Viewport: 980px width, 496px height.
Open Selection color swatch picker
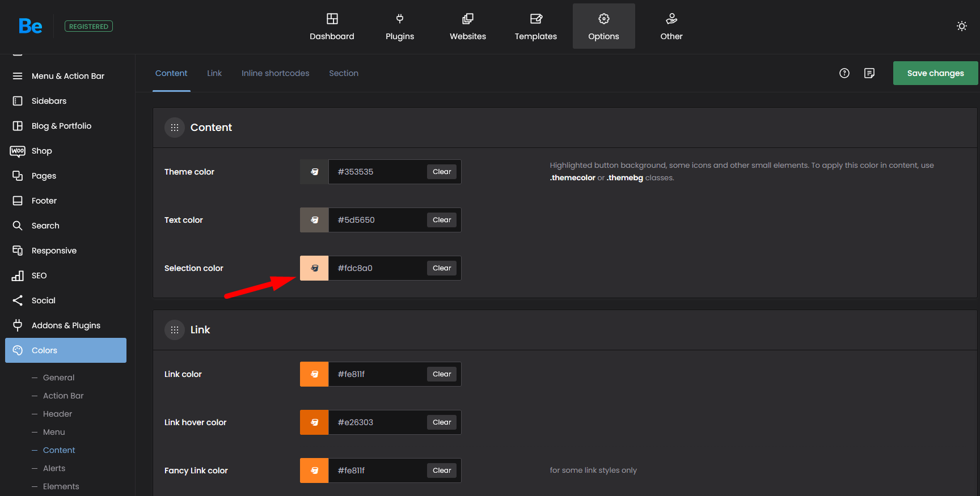pos(314,268)
